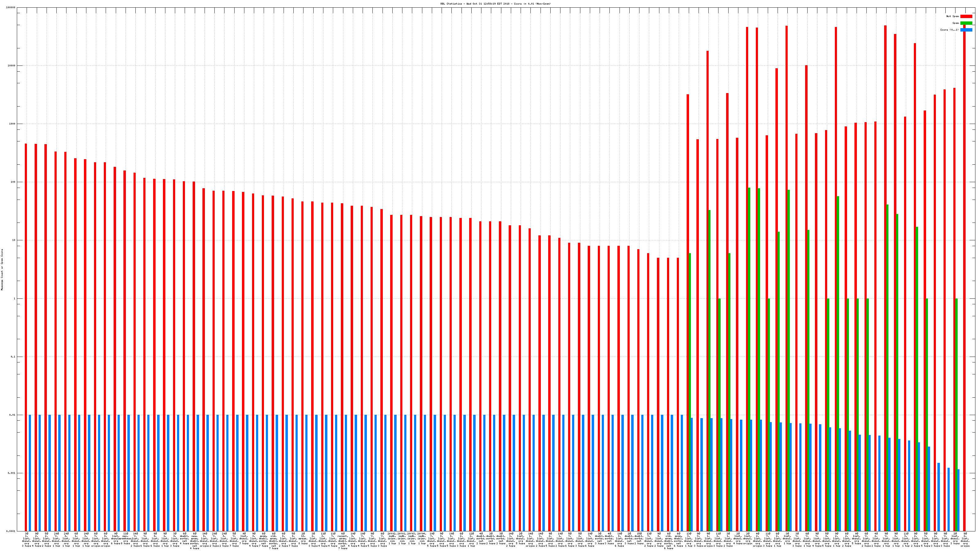The height and width of the screenshot is (551, 980).
Task: Select the 'Score (0..1)' legend text
Action: click(949, 30)
